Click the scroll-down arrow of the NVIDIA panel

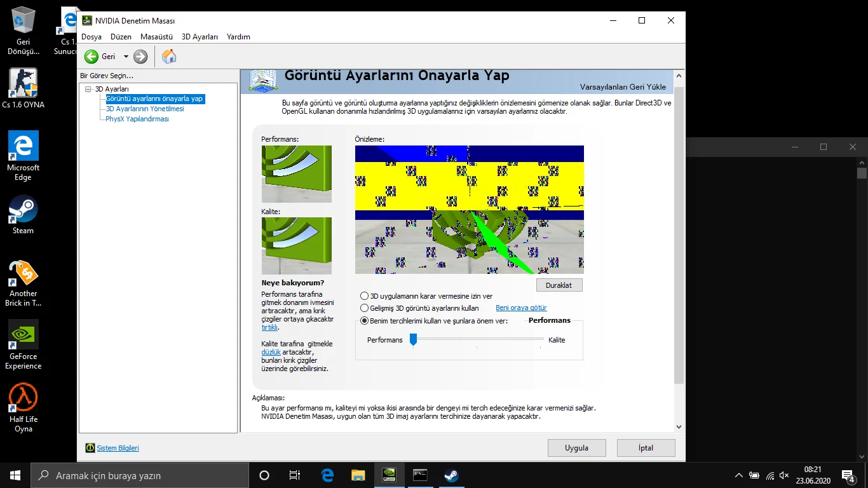[679, 427]
